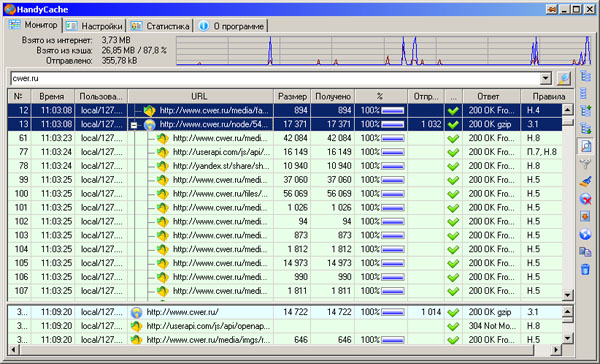The width and height of the screenshot is (600, 364).
Task: Click globe icon of cwer.ru/node/54 row
Action: (150, 124)
